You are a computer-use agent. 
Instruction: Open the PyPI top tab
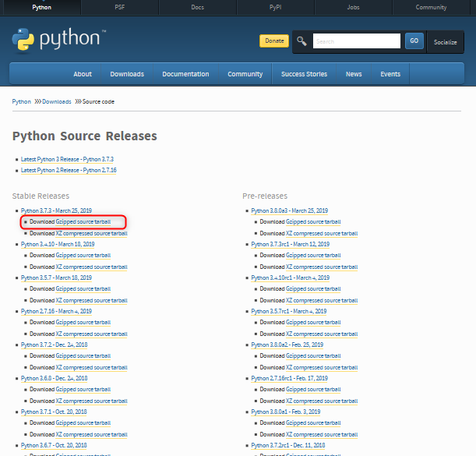click(x=275, y=7)
